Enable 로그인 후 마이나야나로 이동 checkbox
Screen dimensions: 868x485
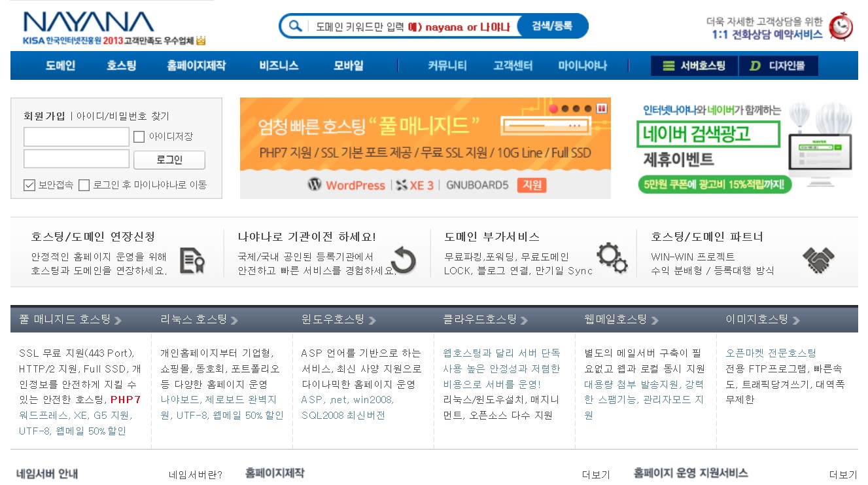tap(84, 185)
